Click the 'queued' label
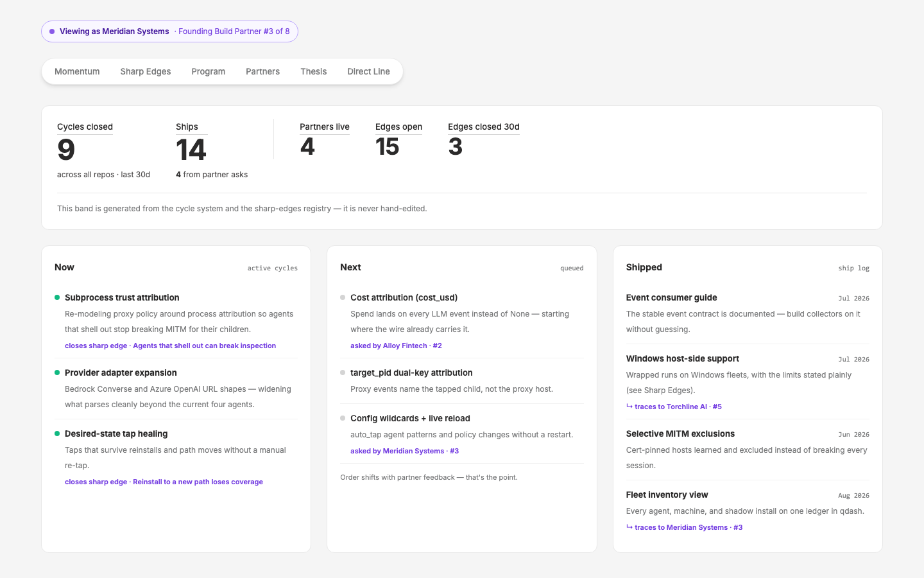This screenshot has height=578, width=924. [x=572, y=268]
